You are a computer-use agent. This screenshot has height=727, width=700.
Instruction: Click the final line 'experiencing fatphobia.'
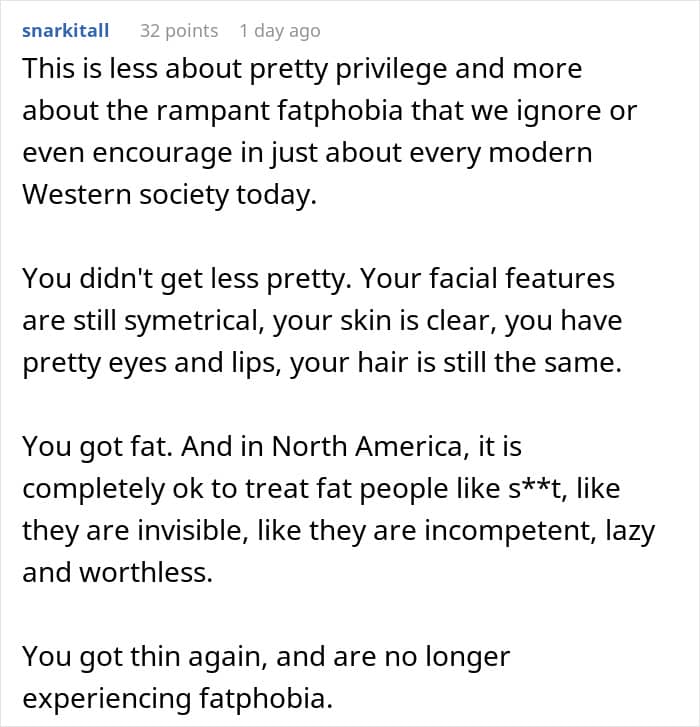(x=178, y=699)
